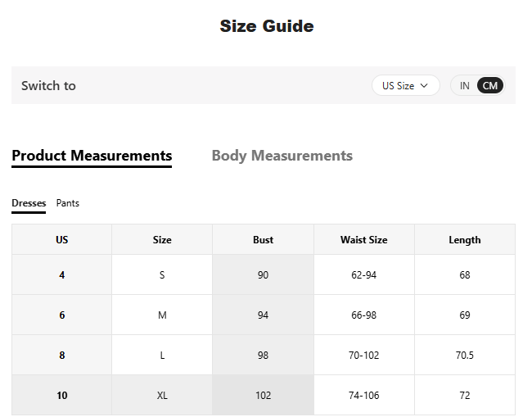This screenshot has width=532, height=417.
Task: Click the length value 68
Action: point(465,274)
